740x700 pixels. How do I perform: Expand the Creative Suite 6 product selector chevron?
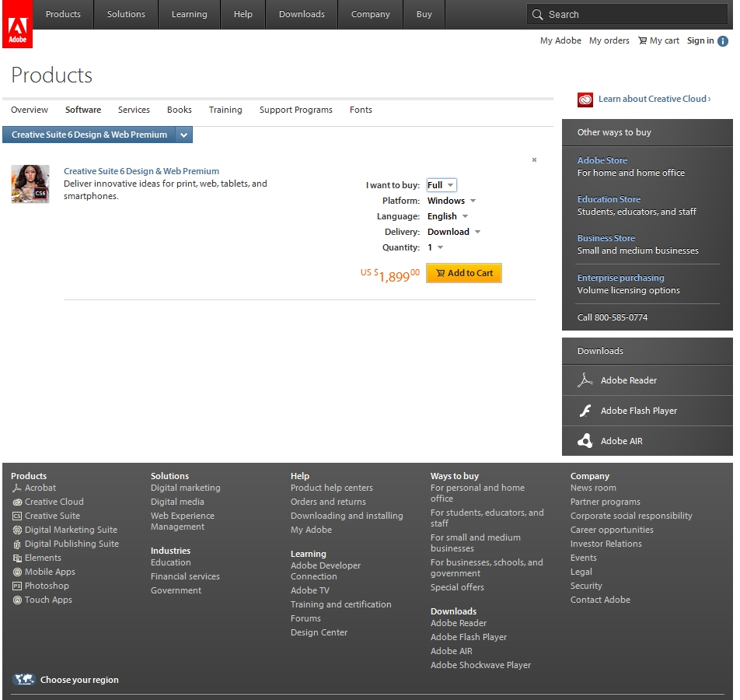click(183, 135)
